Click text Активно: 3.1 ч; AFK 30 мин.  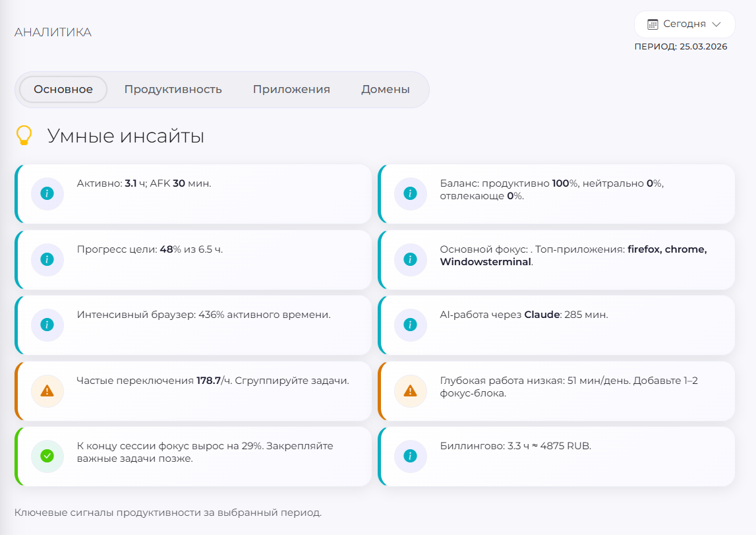click(144, 183)
